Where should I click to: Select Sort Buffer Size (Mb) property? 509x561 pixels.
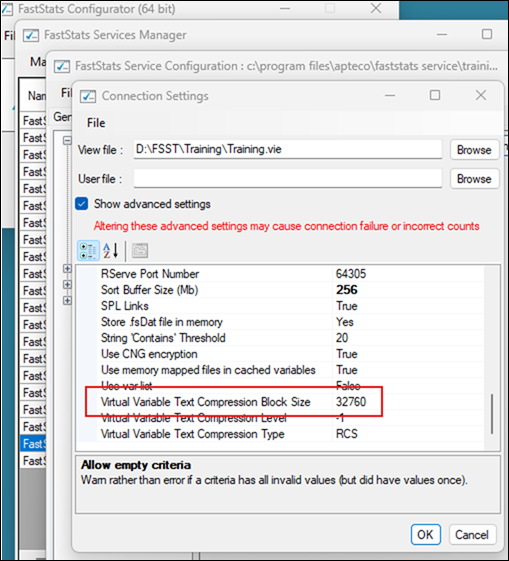coord(150,290)
